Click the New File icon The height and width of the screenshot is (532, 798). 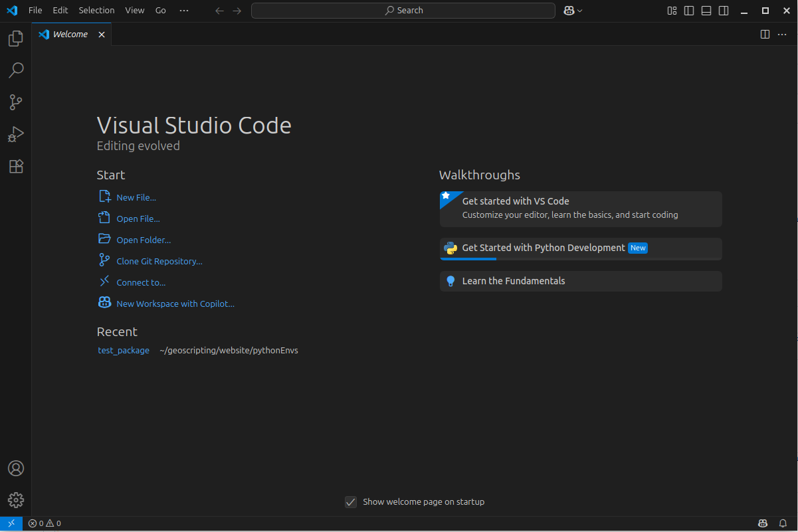(x=104, y=197)
